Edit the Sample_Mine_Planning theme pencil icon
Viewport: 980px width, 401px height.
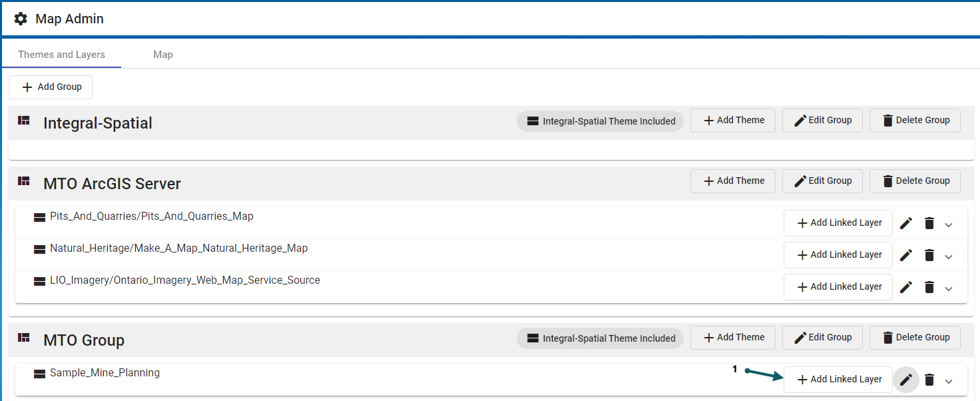pos(906,380)
